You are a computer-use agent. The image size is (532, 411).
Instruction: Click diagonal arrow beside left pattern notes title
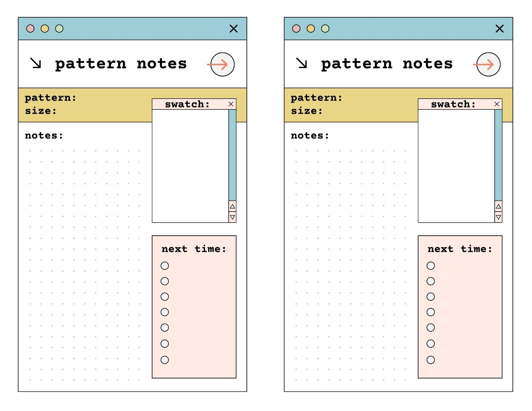click(x=36, y=63)
